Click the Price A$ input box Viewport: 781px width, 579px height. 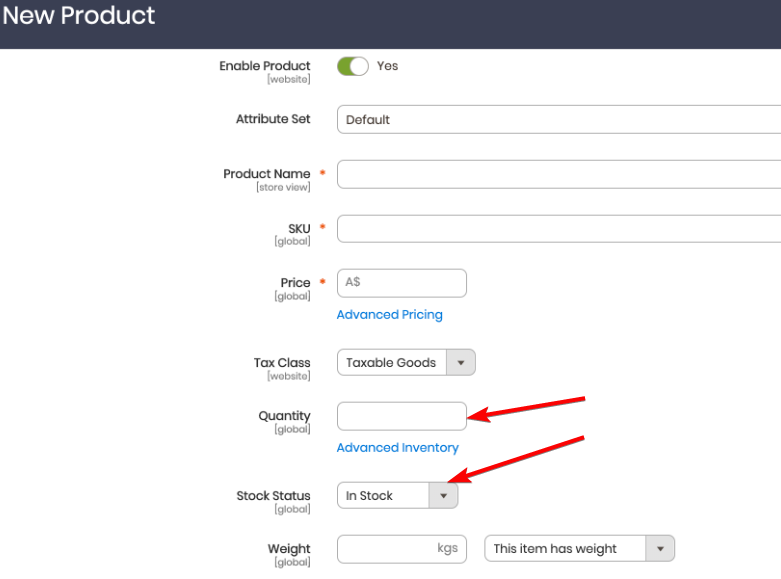[x=402, y=283]
